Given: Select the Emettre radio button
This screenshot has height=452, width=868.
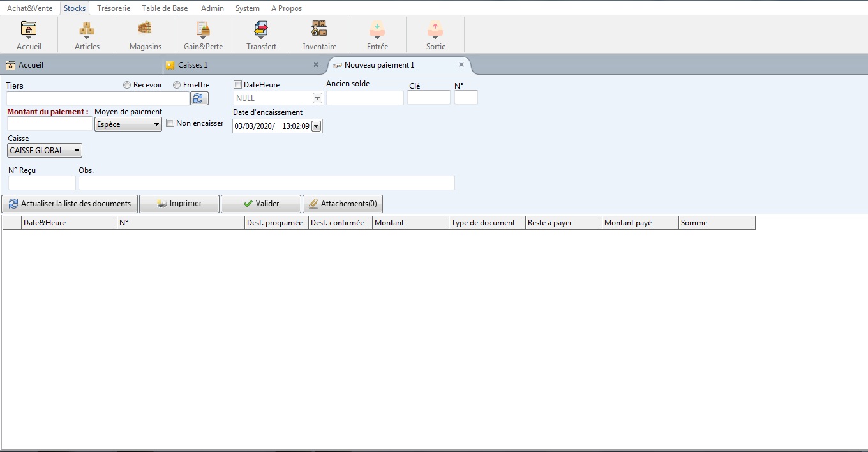Looking at the screenshot, I should [177, 85].
